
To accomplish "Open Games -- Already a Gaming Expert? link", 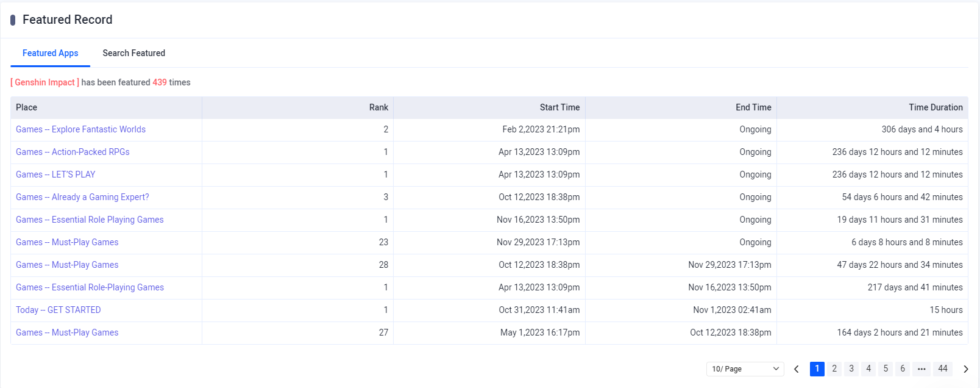I will 82,197.
